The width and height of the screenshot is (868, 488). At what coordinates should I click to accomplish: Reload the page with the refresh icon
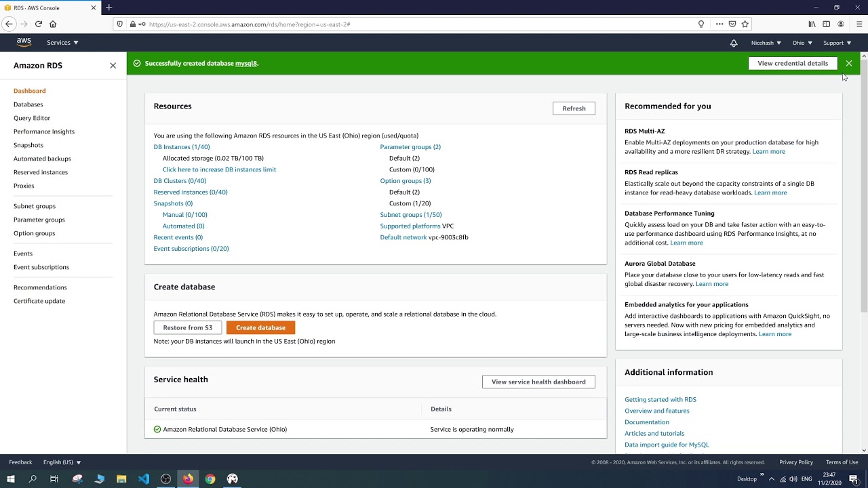coord(39,24)
